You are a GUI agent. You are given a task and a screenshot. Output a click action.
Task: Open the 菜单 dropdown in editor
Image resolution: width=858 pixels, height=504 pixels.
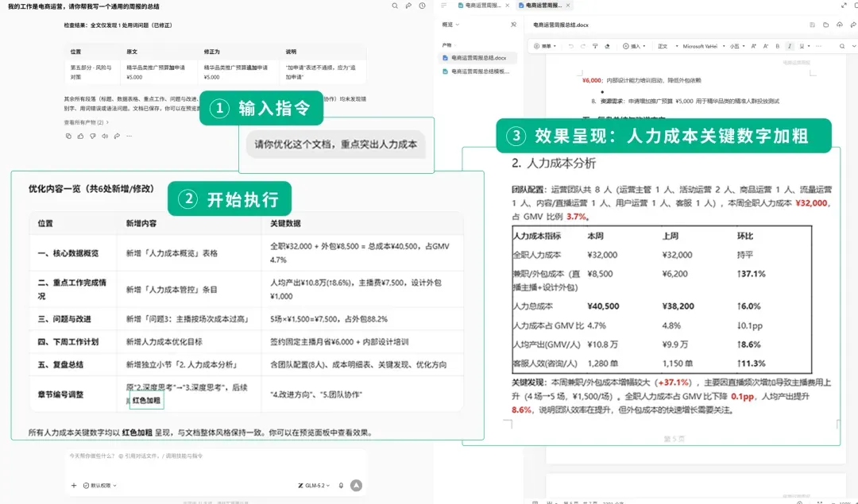tap(545, 47)
